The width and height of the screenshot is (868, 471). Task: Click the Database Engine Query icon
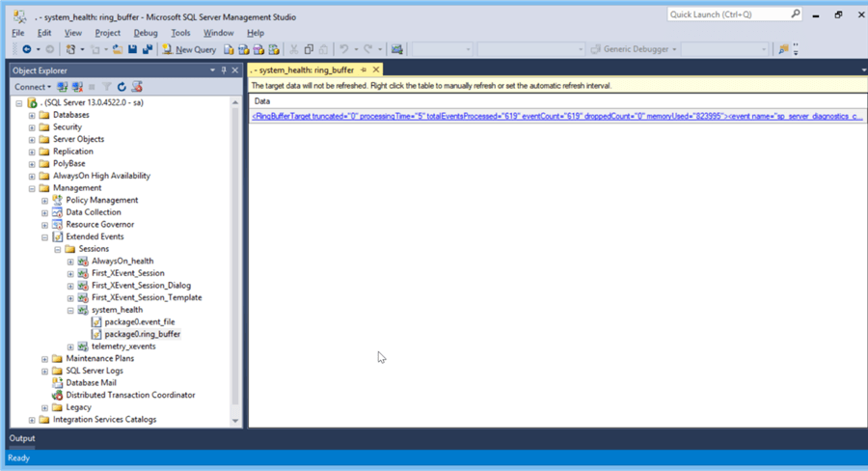(229, 49)
